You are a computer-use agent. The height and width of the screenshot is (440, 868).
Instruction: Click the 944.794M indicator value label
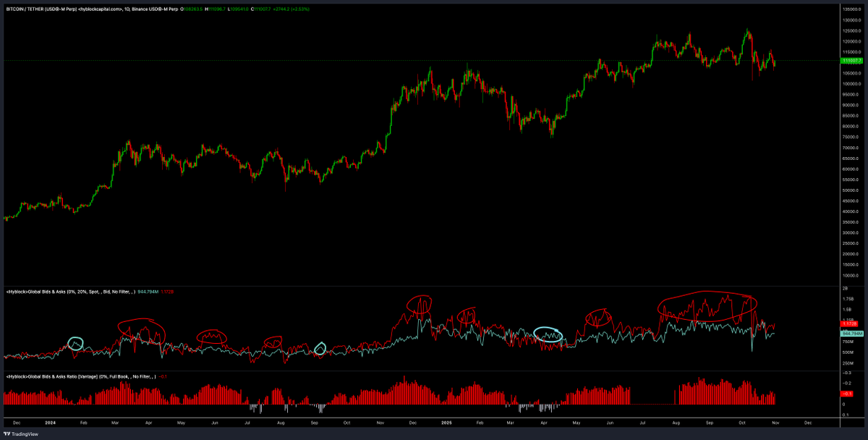coord(852,334)
